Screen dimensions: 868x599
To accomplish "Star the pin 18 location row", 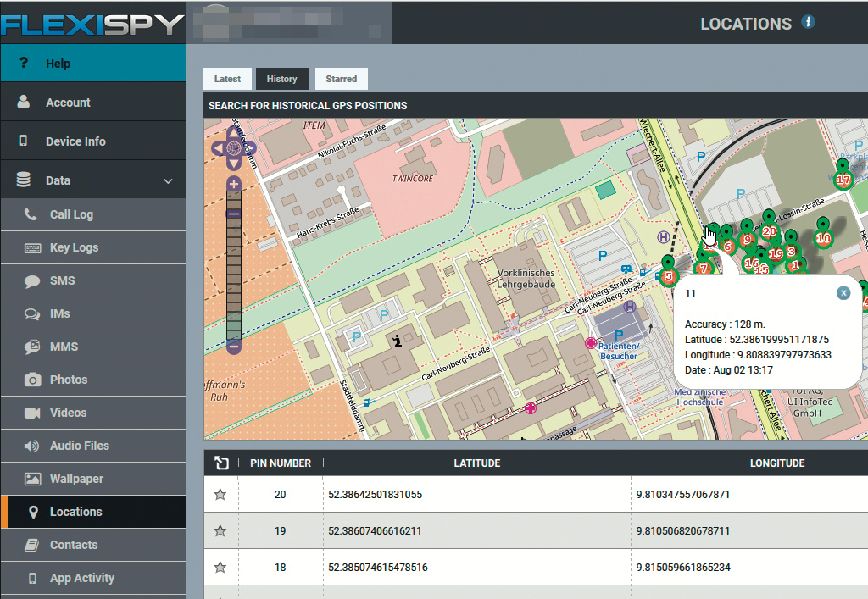I will tap(220, 567).
